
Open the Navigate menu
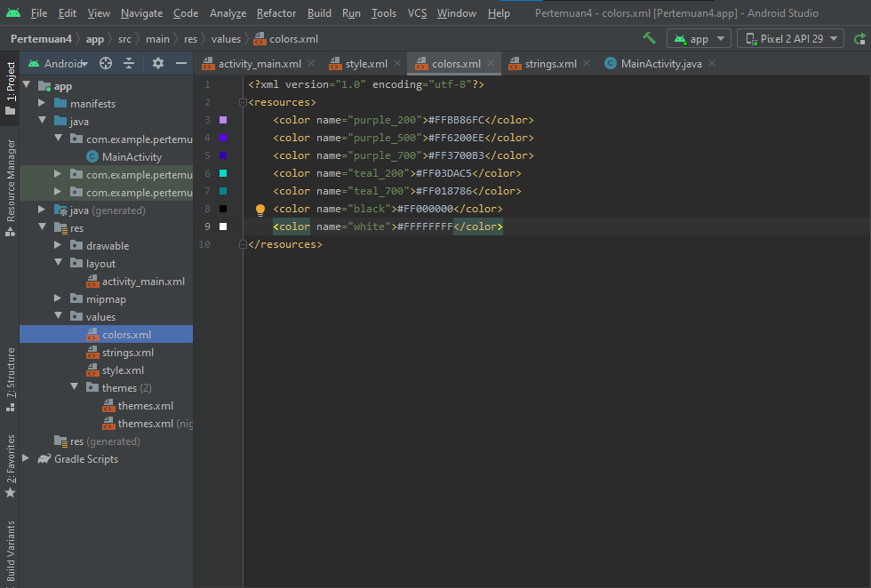click(x=141, y=12)
